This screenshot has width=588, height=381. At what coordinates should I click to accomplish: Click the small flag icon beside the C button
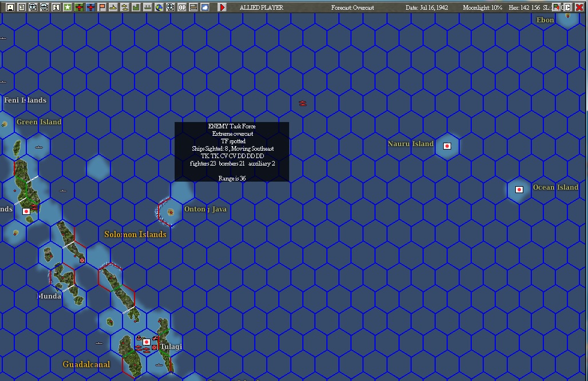click(x=557, y=7)
